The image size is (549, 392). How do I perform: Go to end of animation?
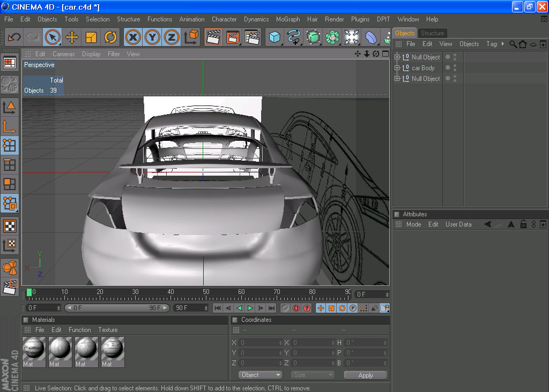click(x=272, y=308)
